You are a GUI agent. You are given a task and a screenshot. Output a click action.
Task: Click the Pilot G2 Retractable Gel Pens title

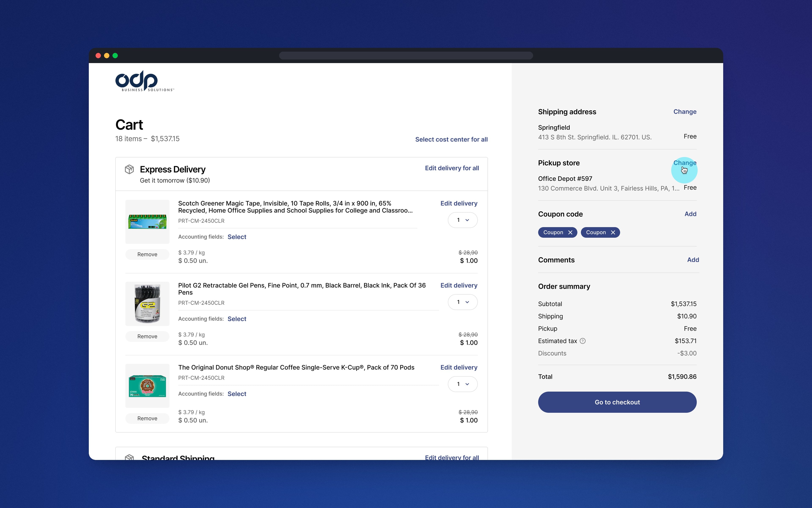click(302, 289)
